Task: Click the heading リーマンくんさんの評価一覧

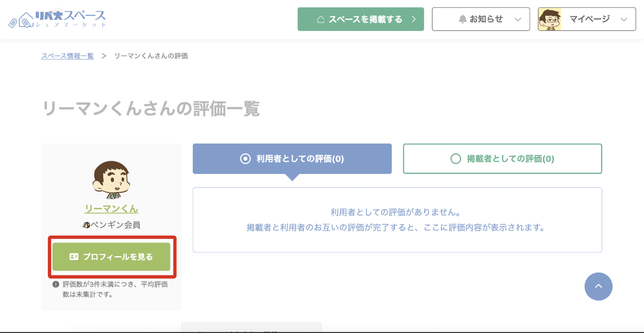Action: (151, 109)
